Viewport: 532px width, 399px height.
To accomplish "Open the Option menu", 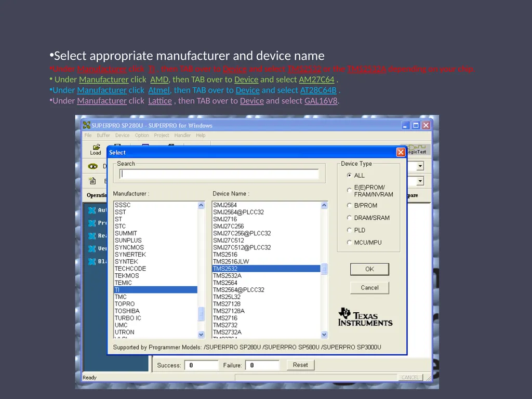I will (x=142, y=135).
